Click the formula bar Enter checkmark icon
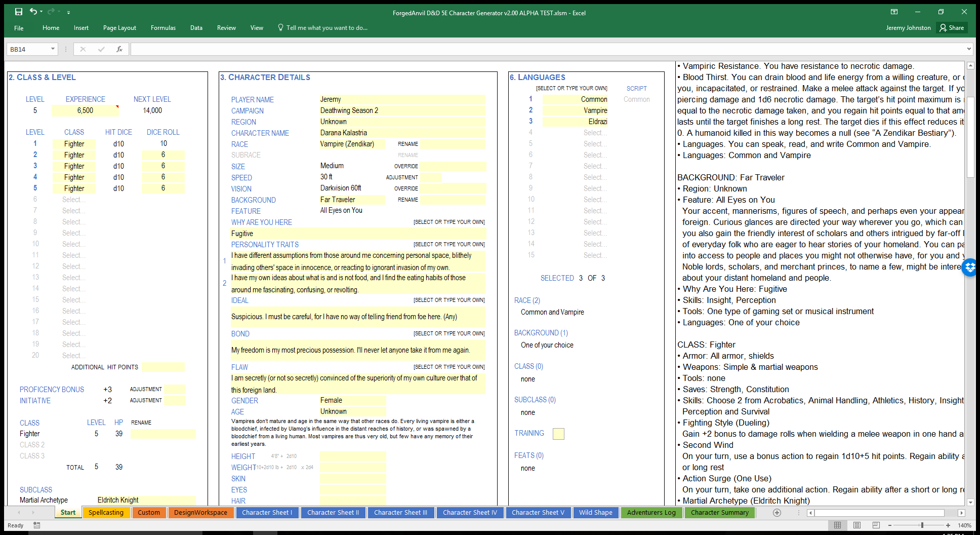Screen dimensions: 980x535 click(x=101, y=49)
